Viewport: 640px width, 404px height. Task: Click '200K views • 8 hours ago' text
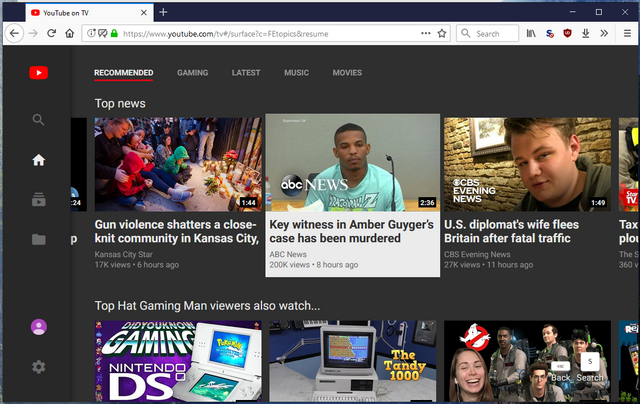point(313,265)
